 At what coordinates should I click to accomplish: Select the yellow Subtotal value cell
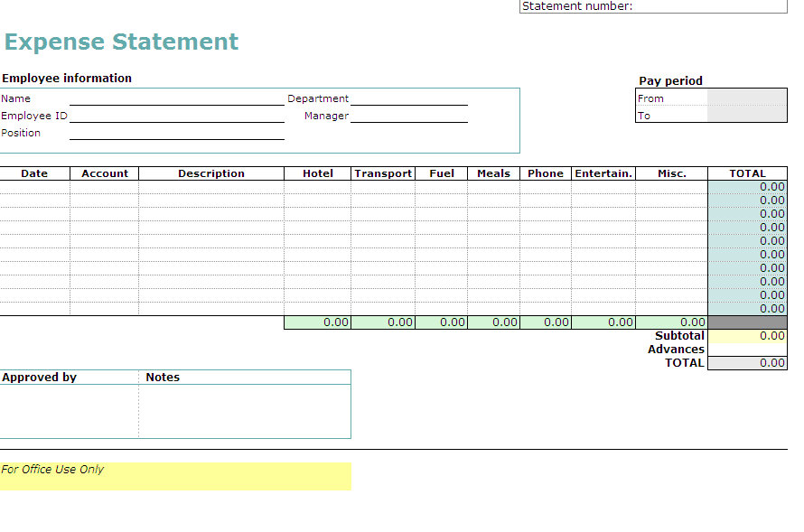(748, 336)
